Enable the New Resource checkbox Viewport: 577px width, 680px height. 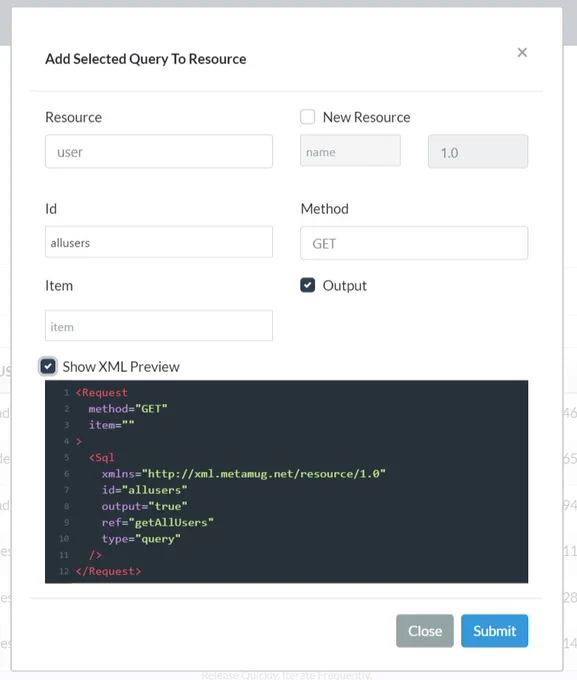308,117
